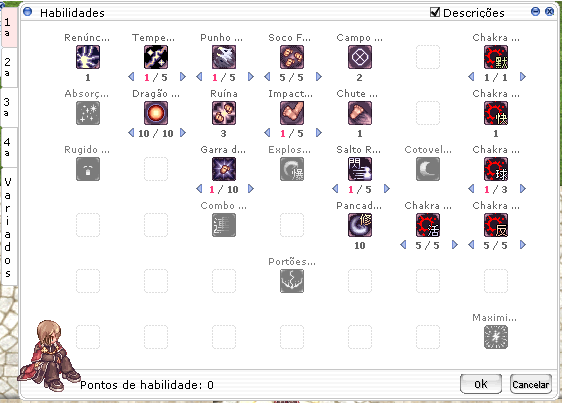Select the Garra d... skill icon

(x=224, y=169)
